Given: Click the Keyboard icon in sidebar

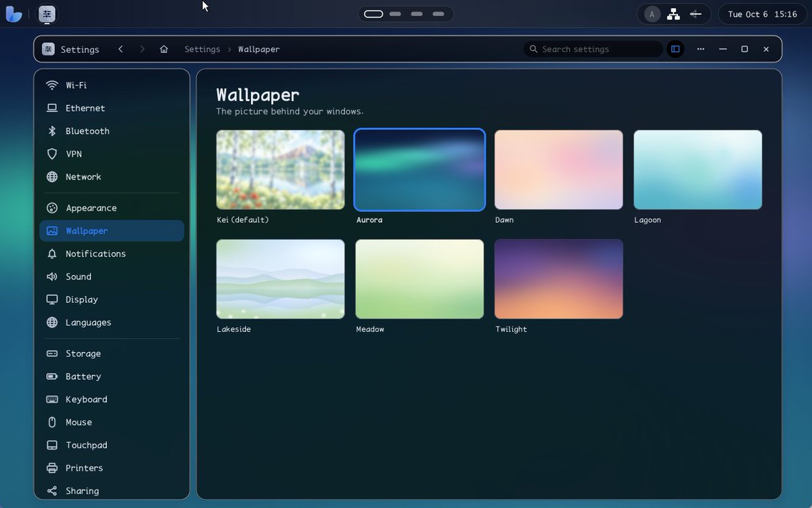Looking at the screenshot, I should coord(52,400).
